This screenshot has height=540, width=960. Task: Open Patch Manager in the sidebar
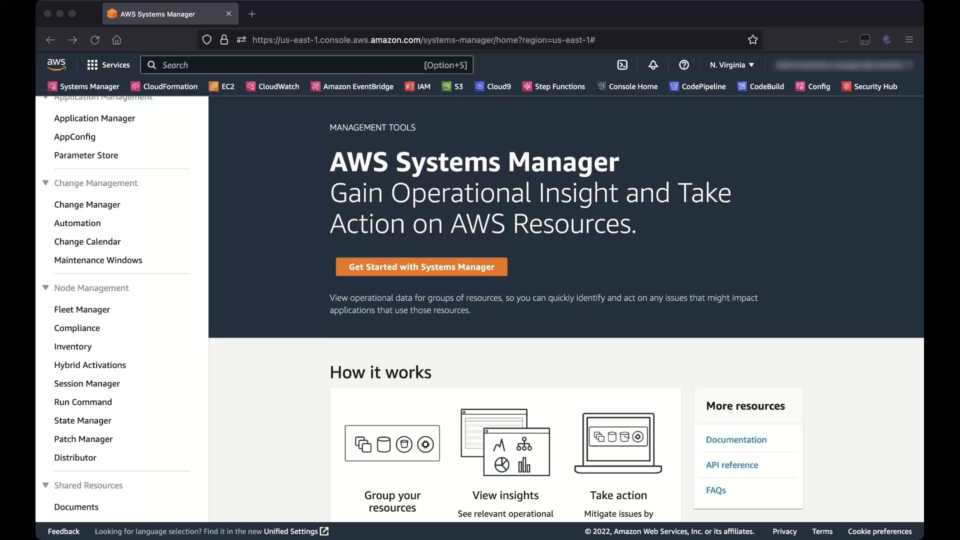(x=83, y=438)
